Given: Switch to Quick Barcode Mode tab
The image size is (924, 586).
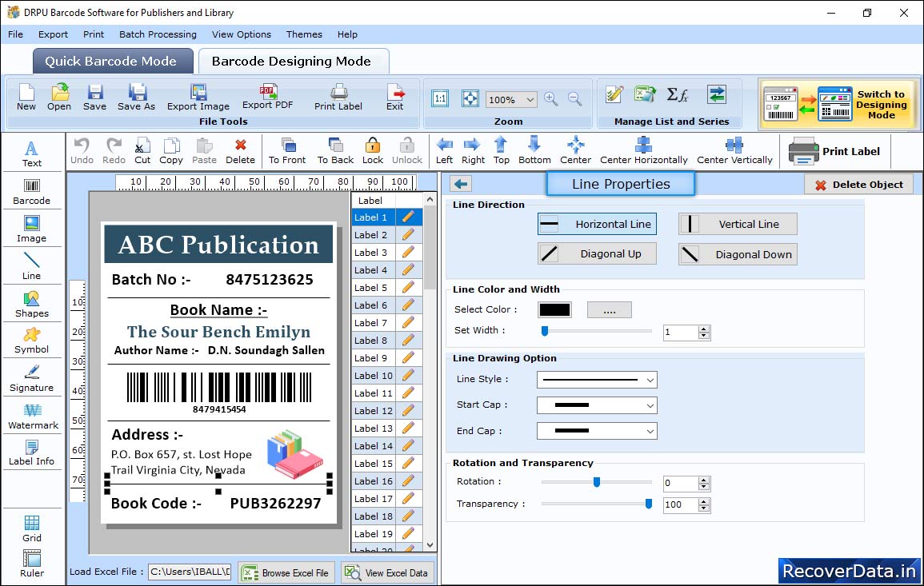Looking at the screenshot, I should click(113, 62).
